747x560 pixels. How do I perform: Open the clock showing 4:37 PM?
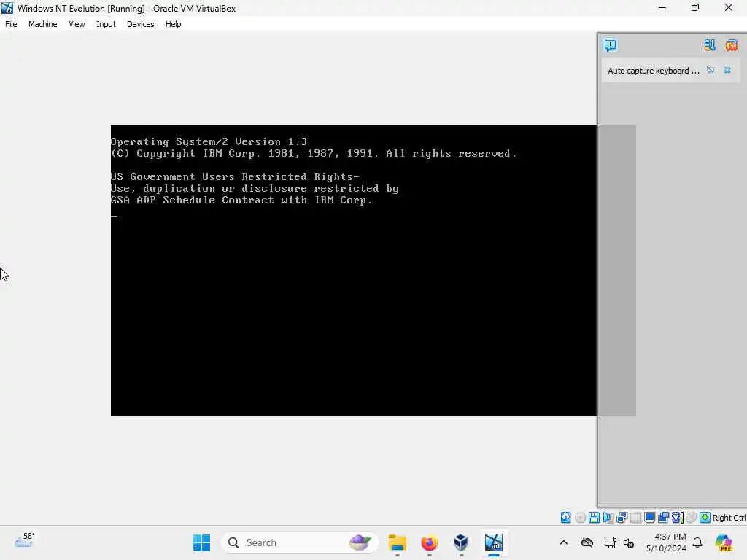click(666, 542)
